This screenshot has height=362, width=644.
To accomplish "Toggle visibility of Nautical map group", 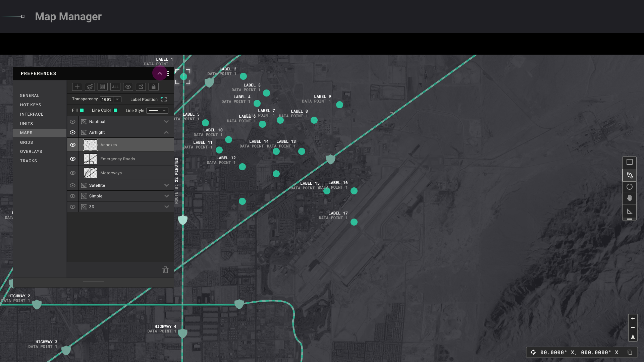I will pyautogui.click(x=72, y=122).
